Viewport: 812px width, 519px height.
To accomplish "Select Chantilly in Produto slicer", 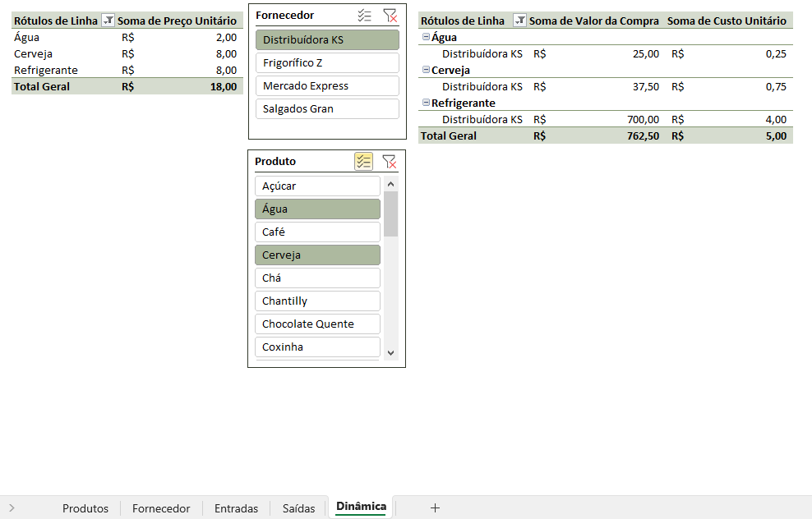I will click(x=317, y=301).
